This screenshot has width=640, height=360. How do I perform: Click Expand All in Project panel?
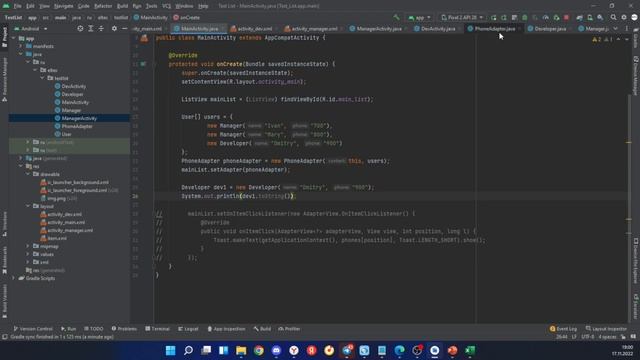tap(91, 29)
